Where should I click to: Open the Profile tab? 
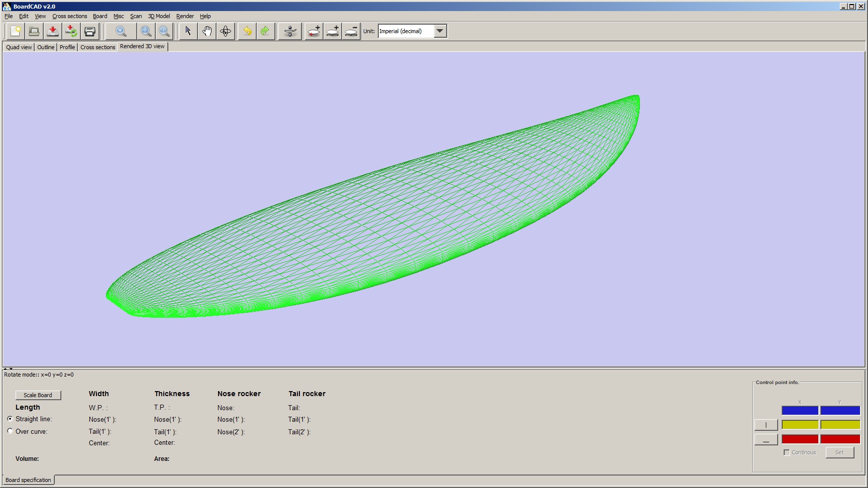tap(67, 47)
